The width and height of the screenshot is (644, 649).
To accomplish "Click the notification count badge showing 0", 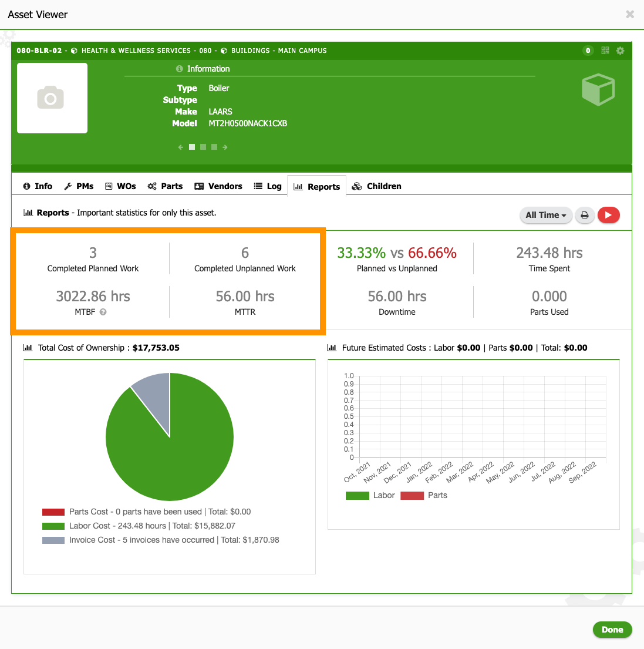I will (588, 51).
